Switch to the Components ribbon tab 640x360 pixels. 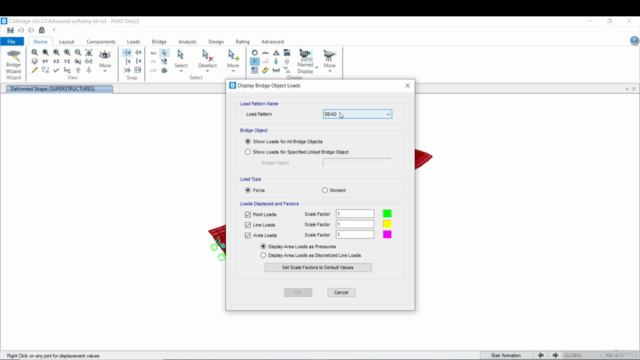pos(101,42)
